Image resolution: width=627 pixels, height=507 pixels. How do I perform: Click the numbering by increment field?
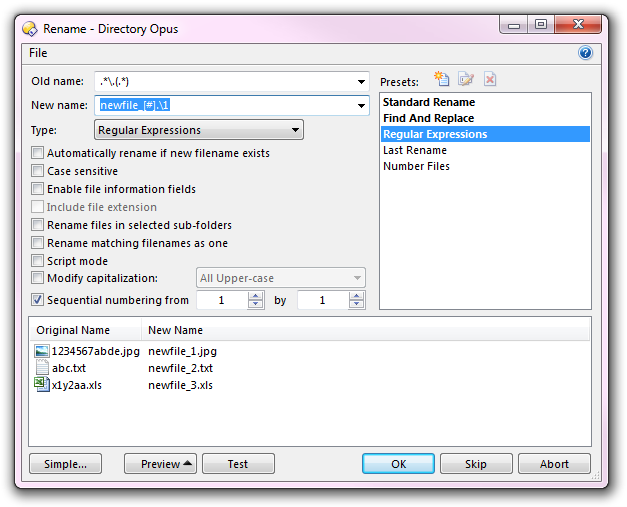coord(323,300)
